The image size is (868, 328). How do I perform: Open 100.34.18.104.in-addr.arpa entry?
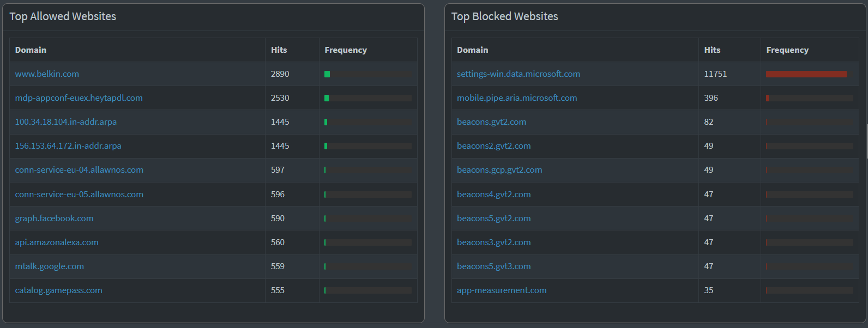[x=65, y=122]
